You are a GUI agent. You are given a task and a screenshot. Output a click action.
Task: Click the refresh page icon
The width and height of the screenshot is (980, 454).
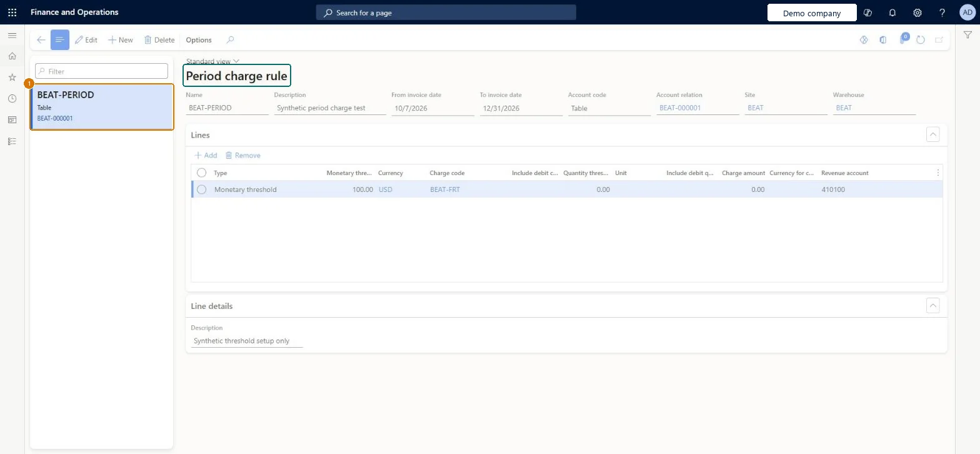[x=921, y=40]
